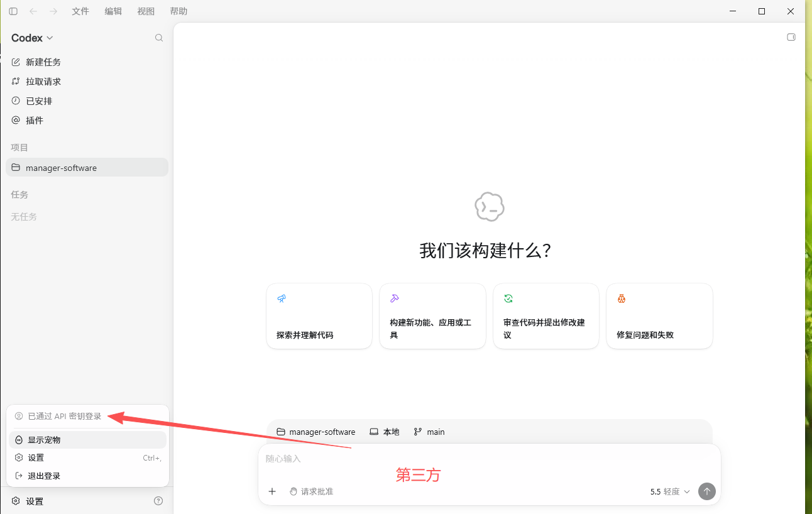
Task: Open the main branch selector
Action: (x=429, y=432)
